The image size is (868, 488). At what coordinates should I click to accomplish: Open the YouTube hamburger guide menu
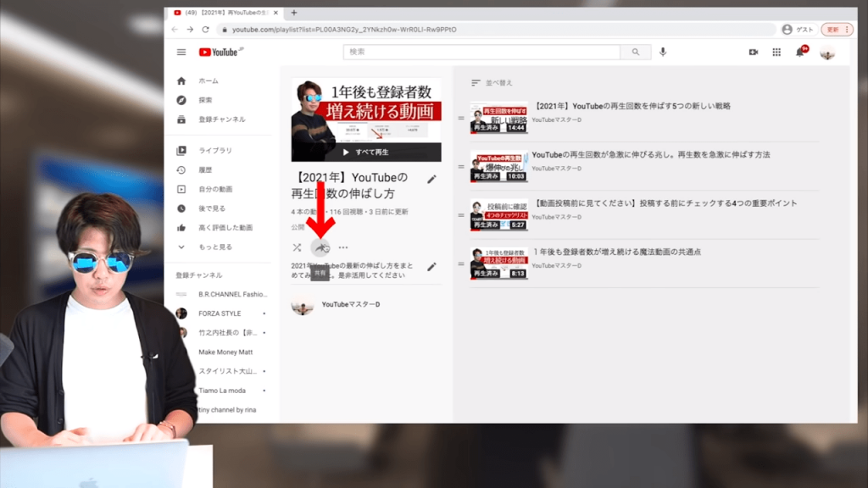[181, 52]
